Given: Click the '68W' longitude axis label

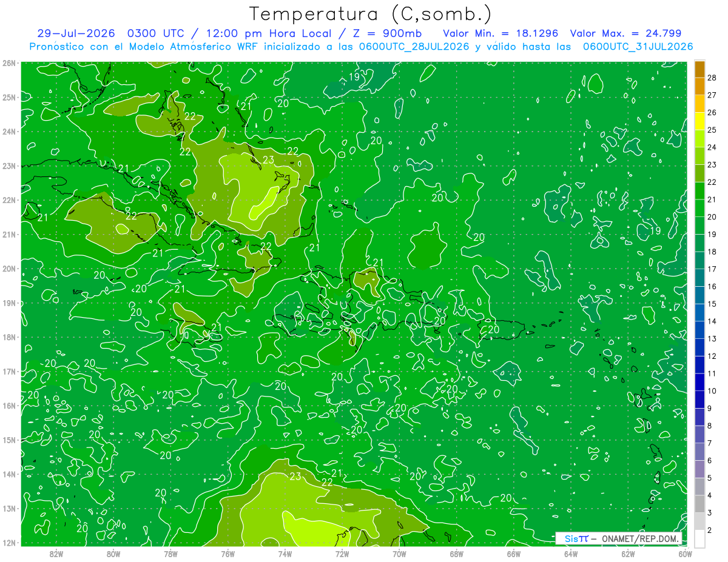Looking at the screenshot, I should pyautogui.click(x=456, y=554).
